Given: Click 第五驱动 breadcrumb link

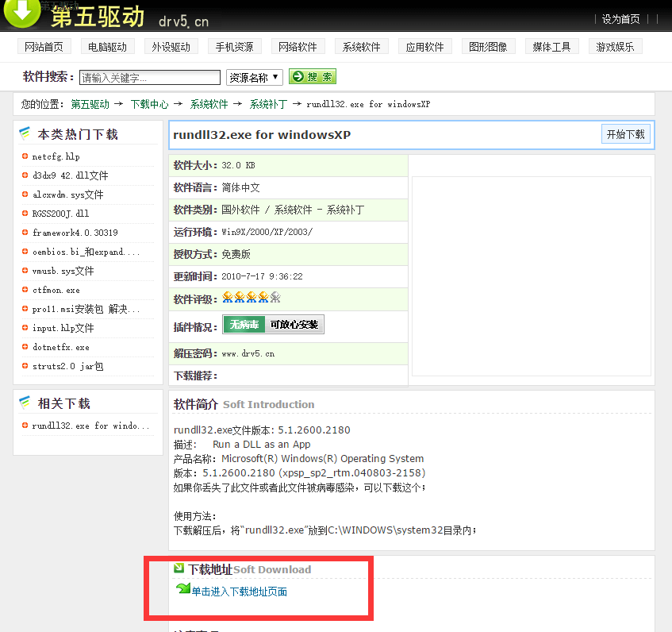Looking at the screenshot, I should [90, 104].
